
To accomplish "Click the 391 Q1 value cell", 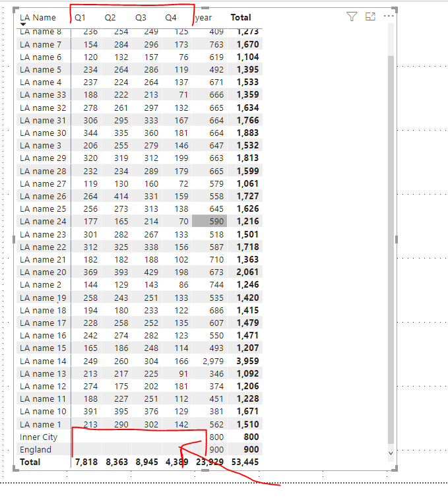I will (x=90, y=411).
